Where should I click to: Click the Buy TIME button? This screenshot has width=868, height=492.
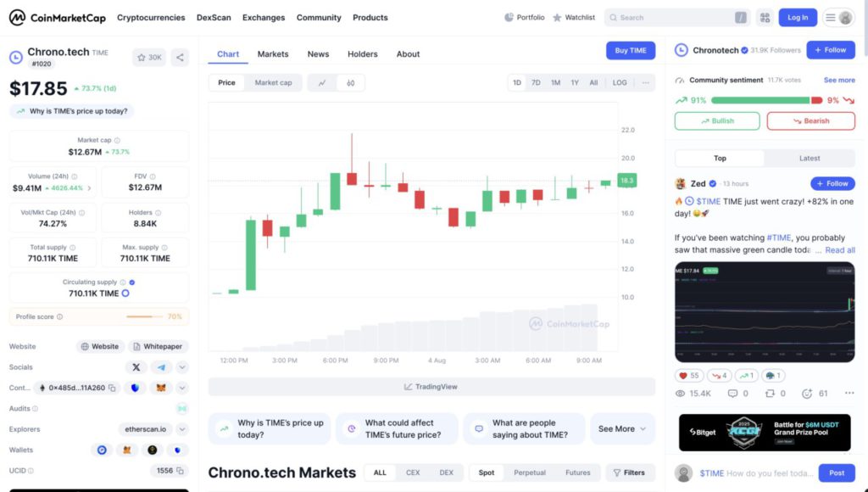point(630,51)
